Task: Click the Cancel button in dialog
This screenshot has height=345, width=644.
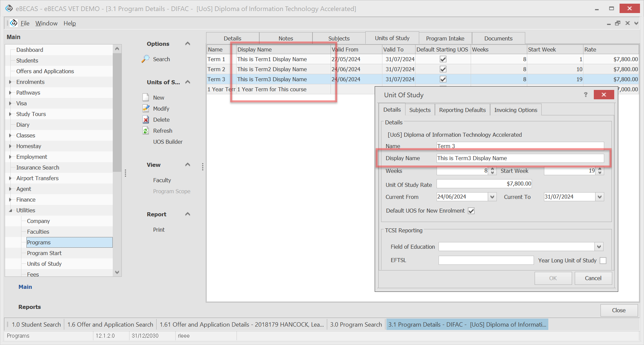Action: 593,278
